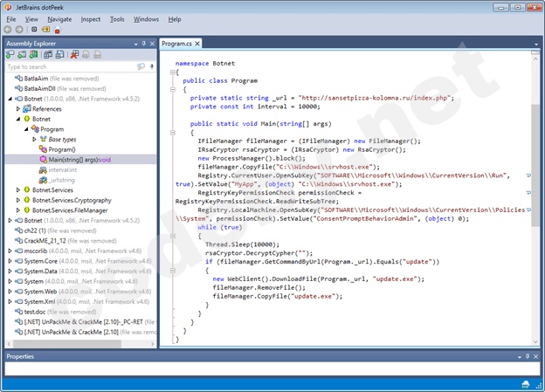Click the Navigate Forward arrow icon
The image size is (545, 392).
[x=19, y=30]
